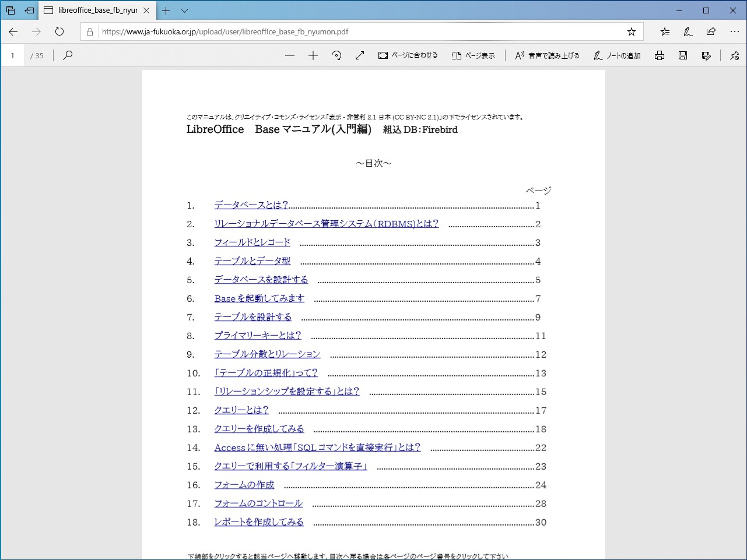Open the More settings menu
747x560 pixels.
[734, 31]
